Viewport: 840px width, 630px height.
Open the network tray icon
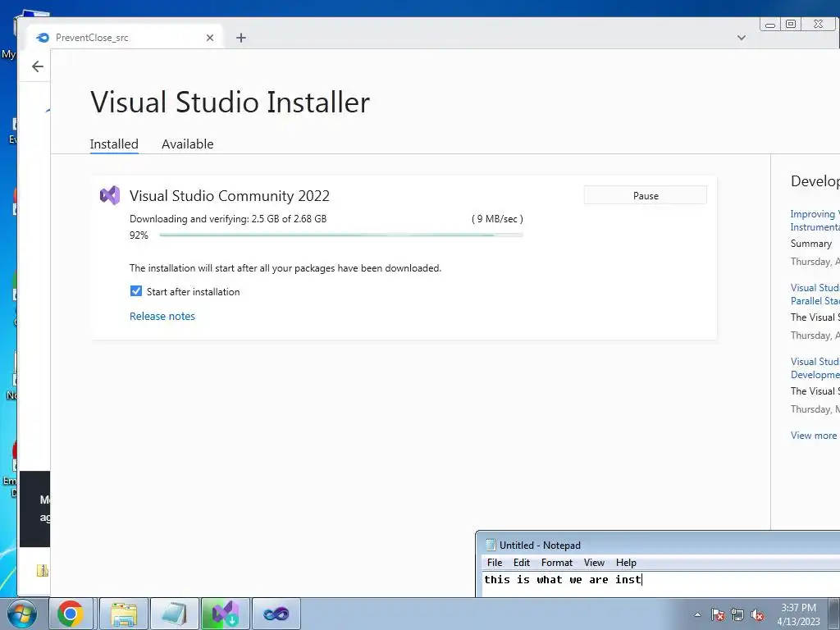point(737,615)
